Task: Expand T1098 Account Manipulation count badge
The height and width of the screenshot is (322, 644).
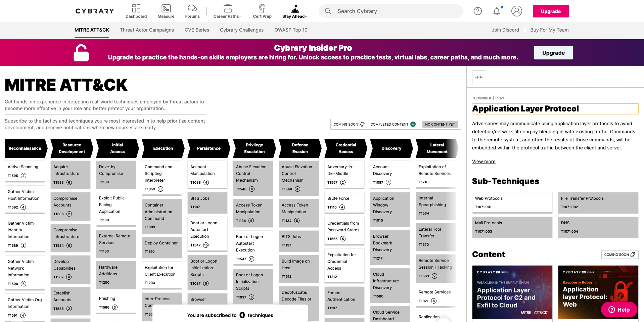Action: [206, 182]
